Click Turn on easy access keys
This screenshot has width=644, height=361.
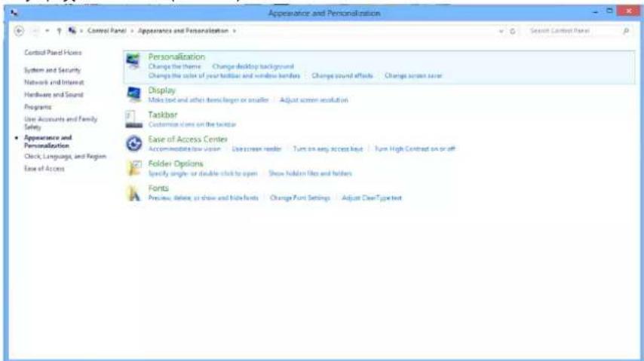tap(328, 149)
